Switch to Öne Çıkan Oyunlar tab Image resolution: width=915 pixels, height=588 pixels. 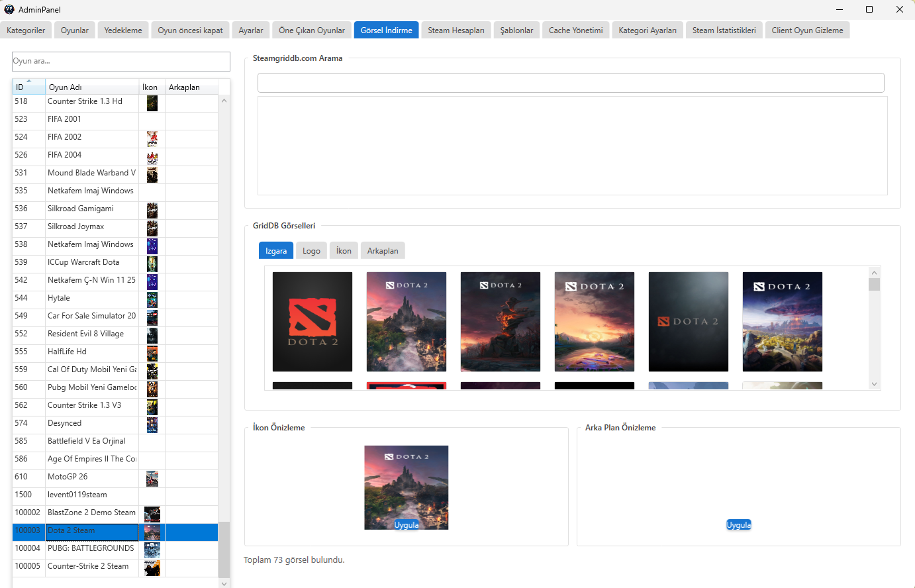[x=312, y=30]
